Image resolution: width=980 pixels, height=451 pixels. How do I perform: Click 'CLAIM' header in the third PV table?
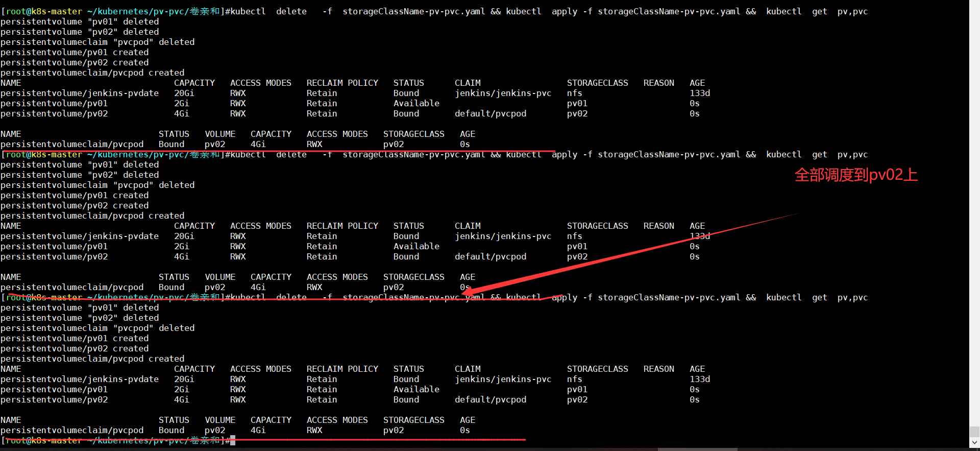tap(468, 369)
